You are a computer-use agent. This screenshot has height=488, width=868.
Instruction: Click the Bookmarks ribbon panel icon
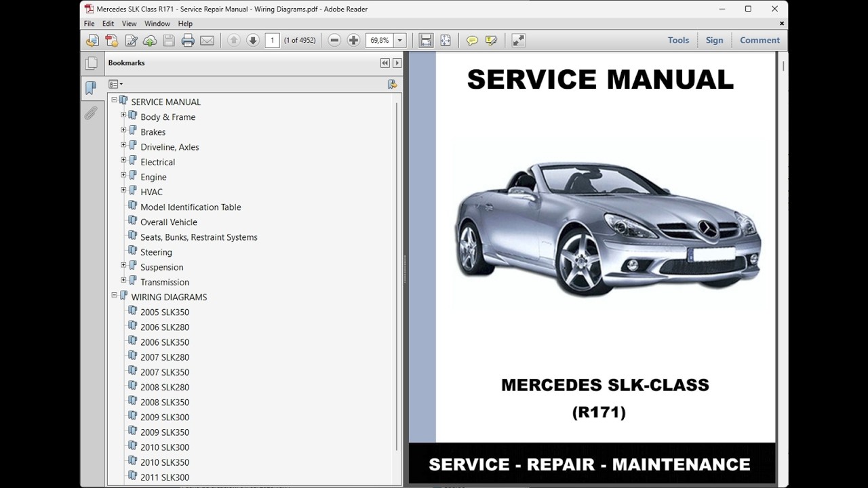point(91,88)
